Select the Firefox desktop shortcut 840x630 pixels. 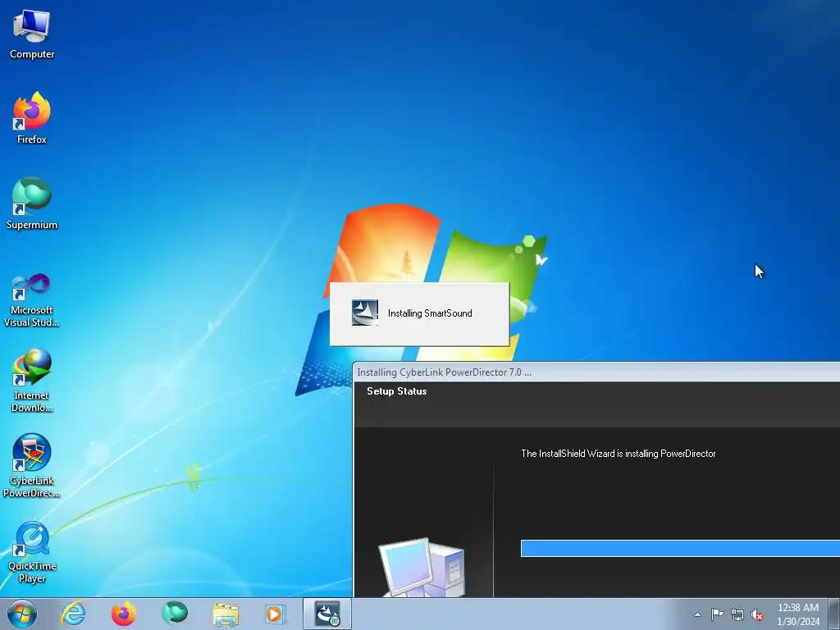click(x=32, y=118)
